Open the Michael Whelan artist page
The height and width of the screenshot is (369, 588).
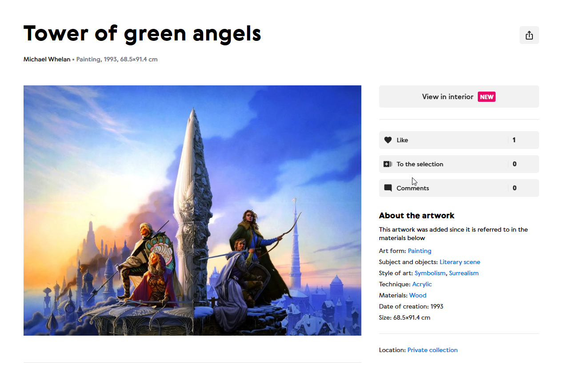click(x=47, y=59)
